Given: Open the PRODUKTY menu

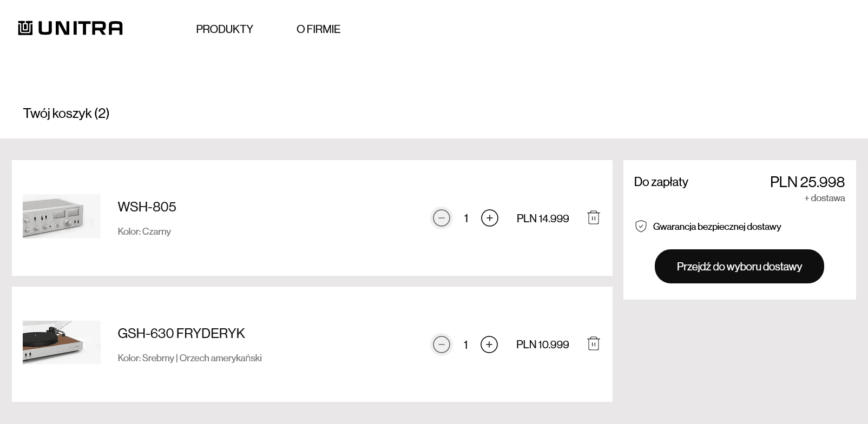Looking at the screenshot, I should (x=225, y=29).
